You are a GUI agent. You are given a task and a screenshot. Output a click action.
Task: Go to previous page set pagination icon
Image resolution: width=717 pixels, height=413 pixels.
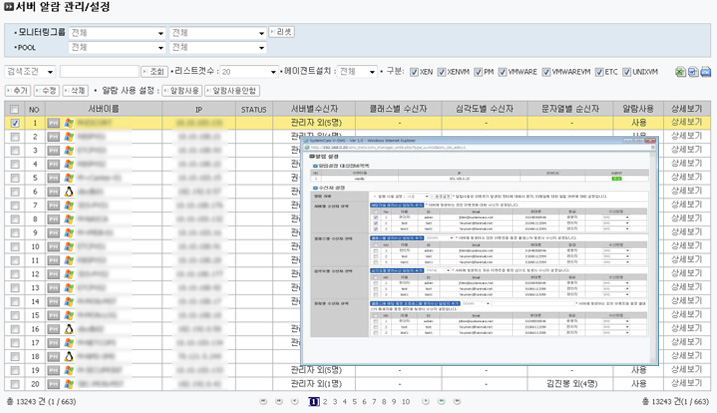click(x=279, y=401)
